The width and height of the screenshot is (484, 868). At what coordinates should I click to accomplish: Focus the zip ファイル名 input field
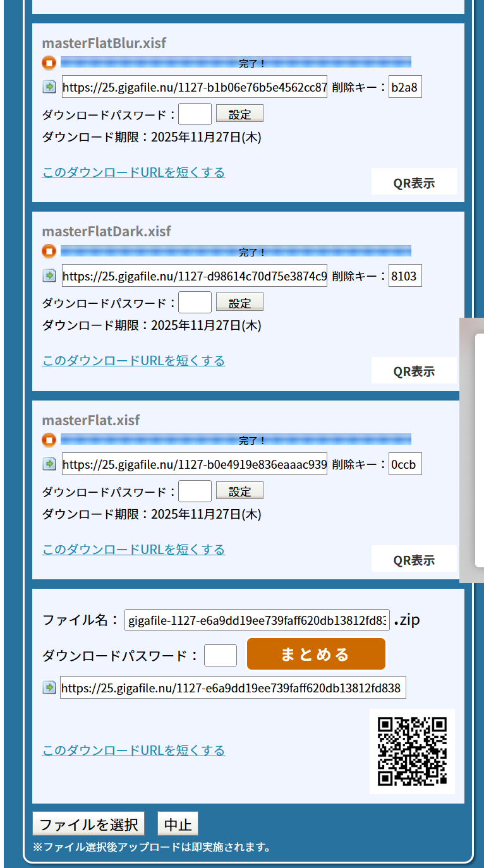(257, 621)
